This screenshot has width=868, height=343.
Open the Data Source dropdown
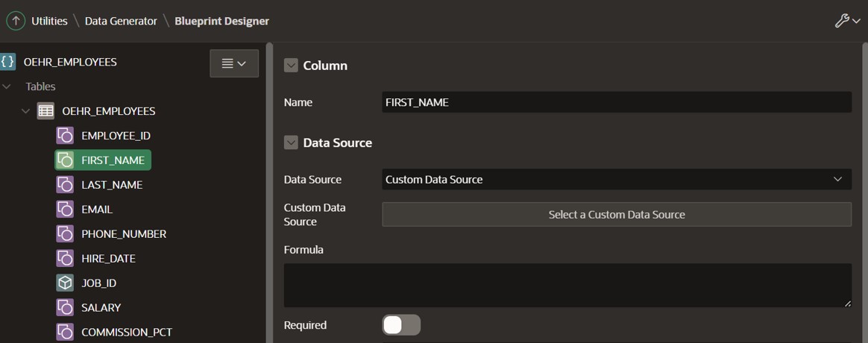coord(617,179)
